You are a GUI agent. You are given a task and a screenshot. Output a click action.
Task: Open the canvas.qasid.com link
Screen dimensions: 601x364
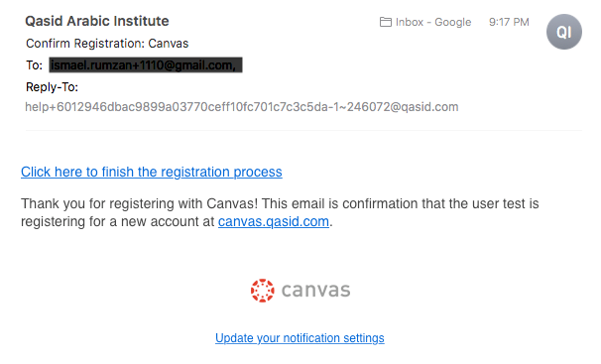[x=274, y=221]
